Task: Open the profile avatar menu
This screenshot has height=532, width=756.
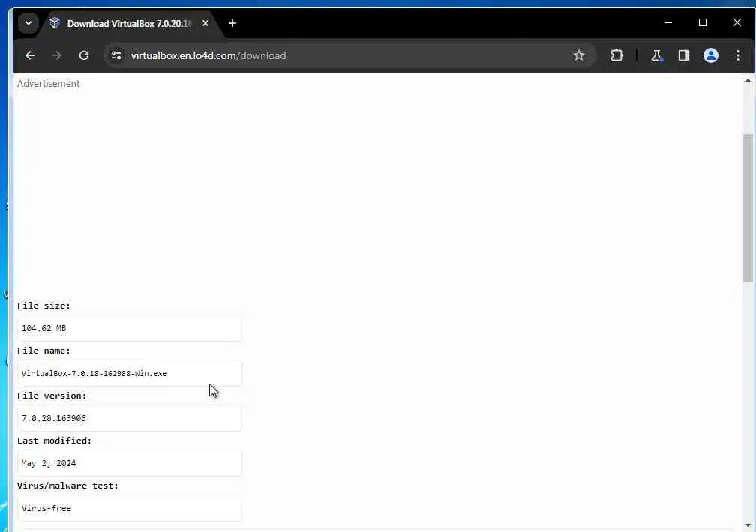Action: tap(711, 56)
